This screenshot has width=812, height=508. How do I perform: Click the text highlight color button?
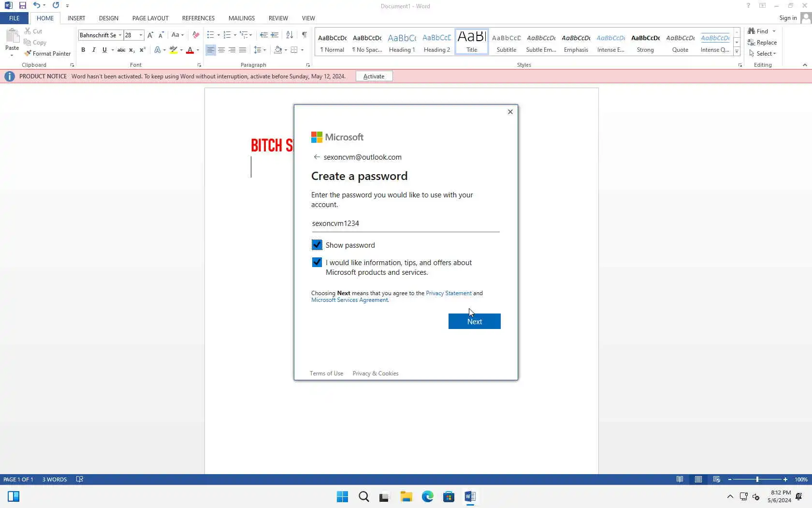pos(174,50)
